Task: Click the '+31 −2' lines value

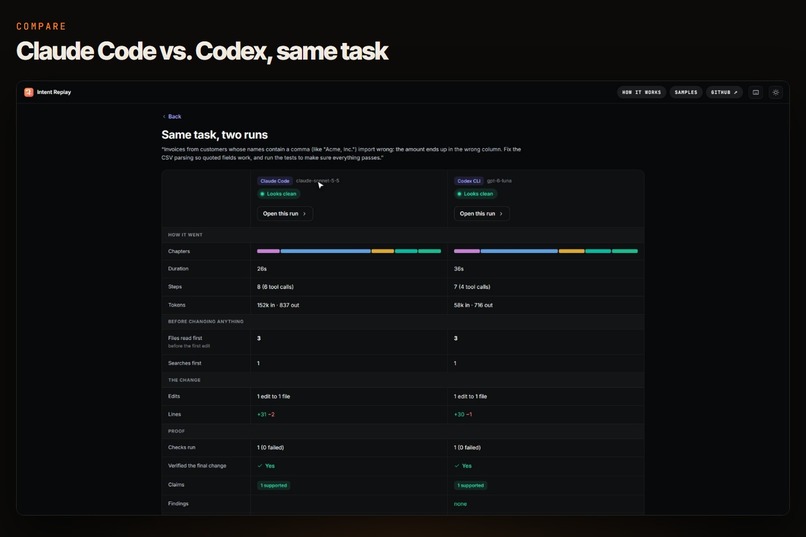Action: click(266, 414)
